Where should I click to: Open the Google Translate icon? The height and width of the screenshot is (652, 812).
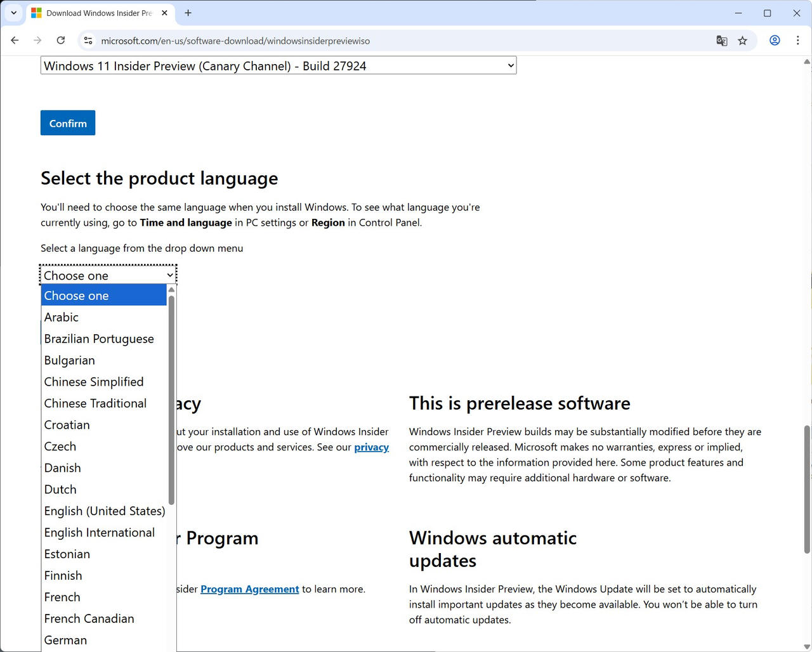pyautogui.click(x=722, y=41)
